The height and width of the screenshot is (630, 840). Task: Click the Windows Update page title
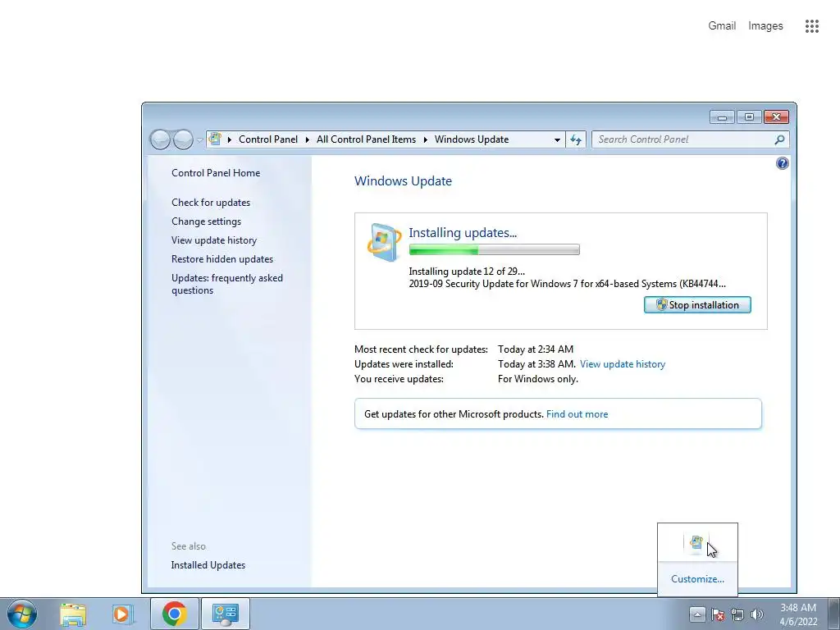pos(403,181)
